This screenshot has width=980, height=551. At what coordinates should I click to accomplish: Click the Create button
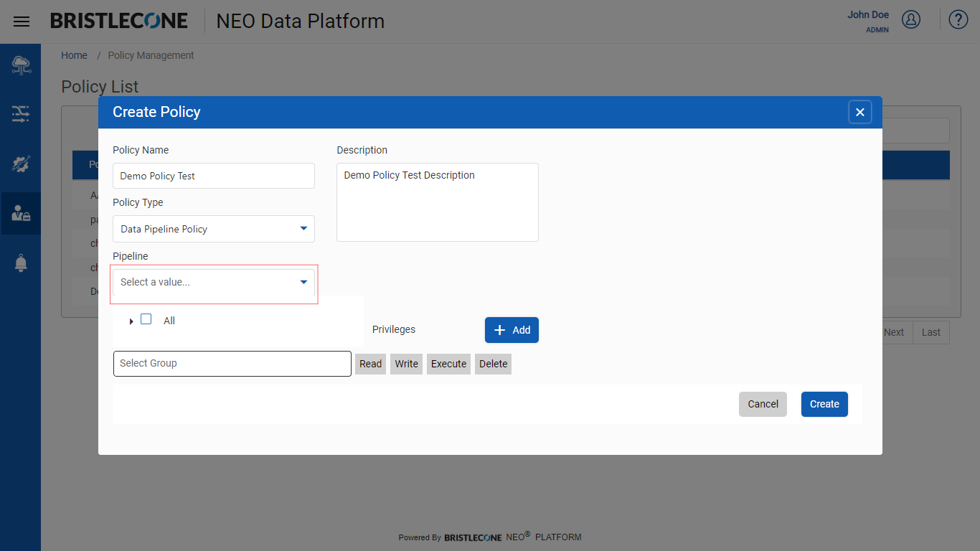pyautogui.click(x=824, y=404)
